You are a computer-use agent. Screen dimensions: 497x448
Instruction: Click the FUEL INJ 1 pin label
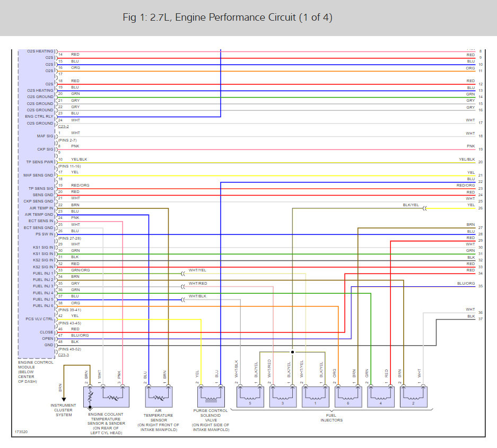[x=43, y=273]
